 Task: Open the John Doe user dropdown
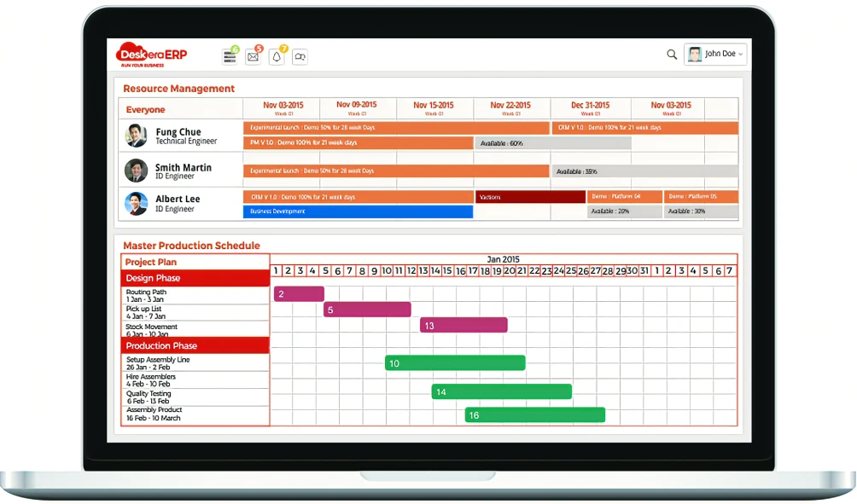tap(715, 55)
